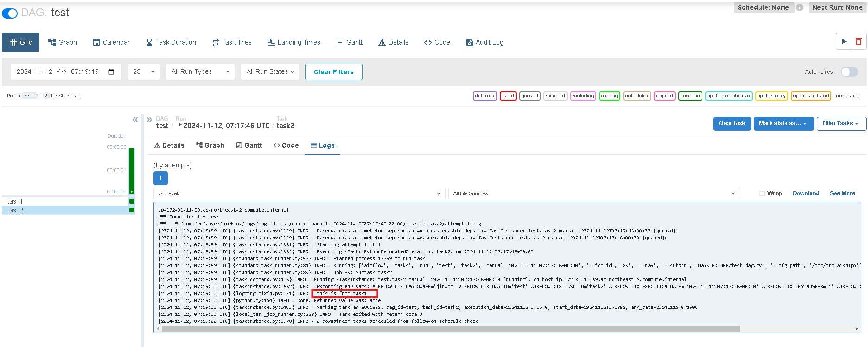Expand details panel with right double chevron
Viewport: 868px width, 347px height.
point(149,120)
